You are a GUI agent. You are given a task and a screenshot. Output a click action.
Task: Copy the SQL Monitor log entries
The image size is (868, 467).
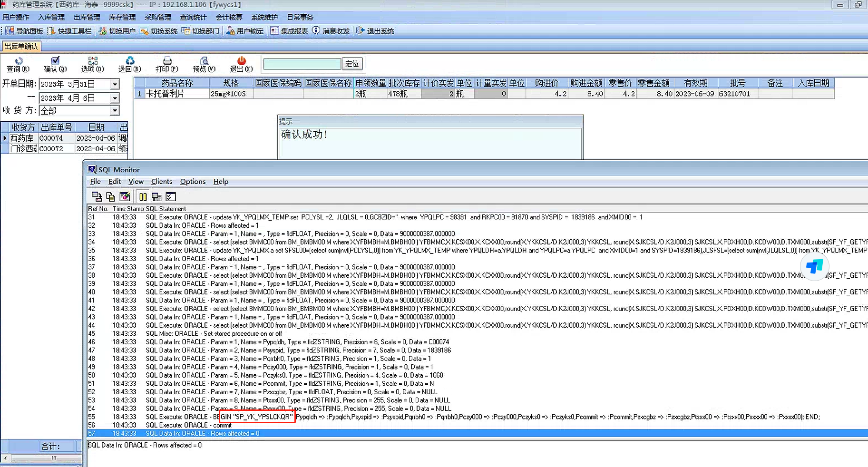[111, 196]
